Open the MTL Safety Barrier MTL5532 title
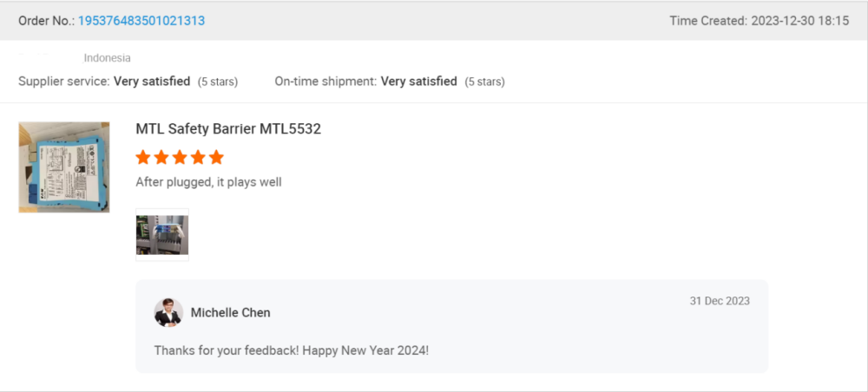Image resolution: width=868 pixels, height=392 pixels. (228, 129)
